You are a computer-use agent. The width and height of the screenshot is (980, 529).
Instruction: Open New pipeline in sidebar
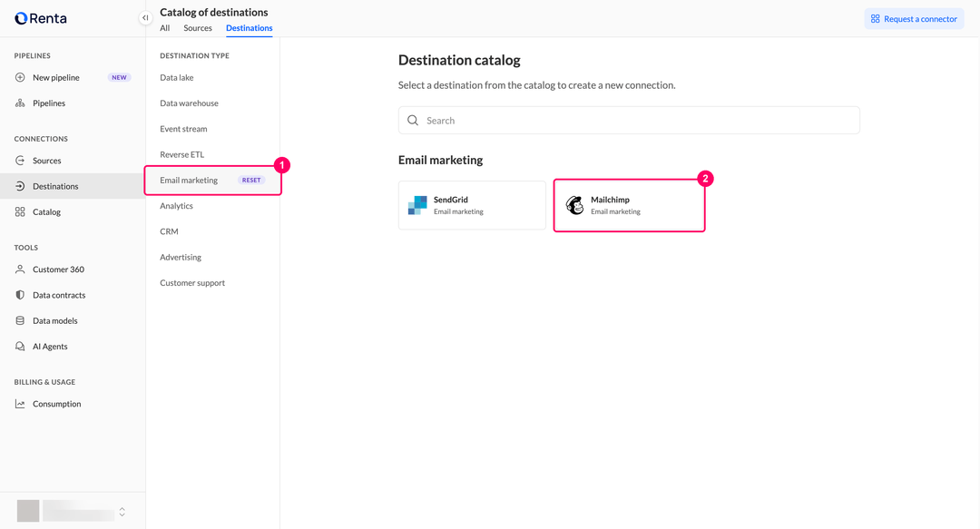[x=73, y=77]
